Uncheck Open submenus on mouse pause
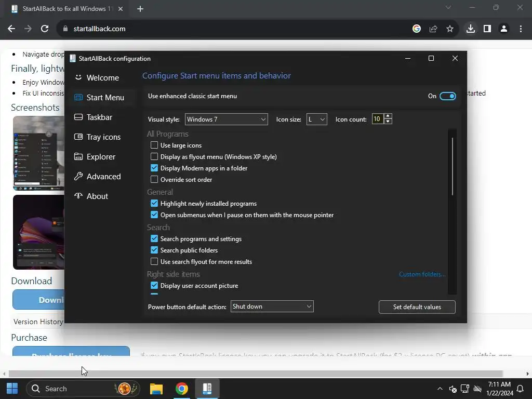 tap(154, 215)
